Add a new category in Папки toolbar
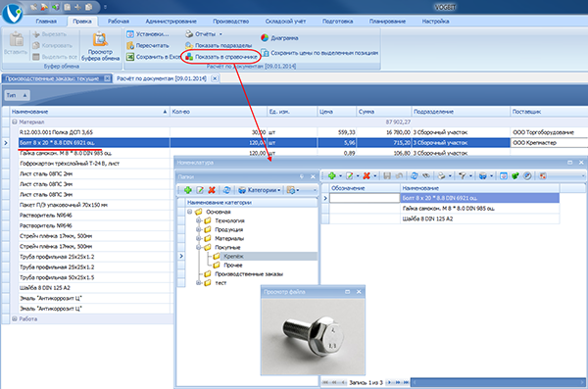 [x=188, y=190]
